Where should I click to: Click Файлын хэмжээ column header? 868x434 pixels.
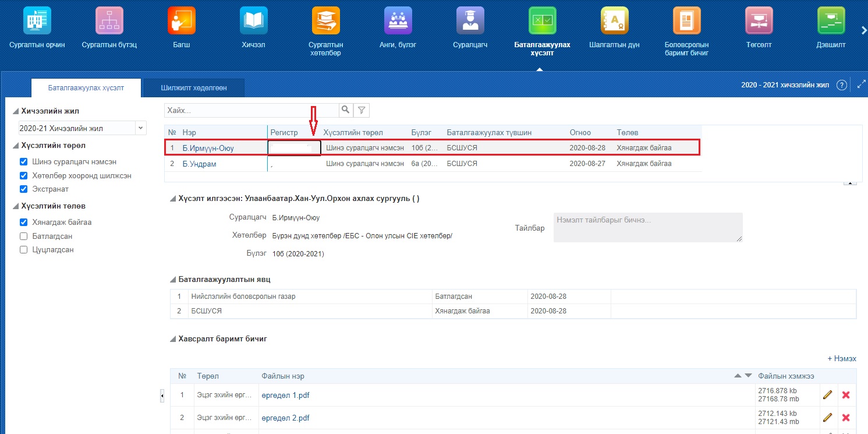pos(786,376)
